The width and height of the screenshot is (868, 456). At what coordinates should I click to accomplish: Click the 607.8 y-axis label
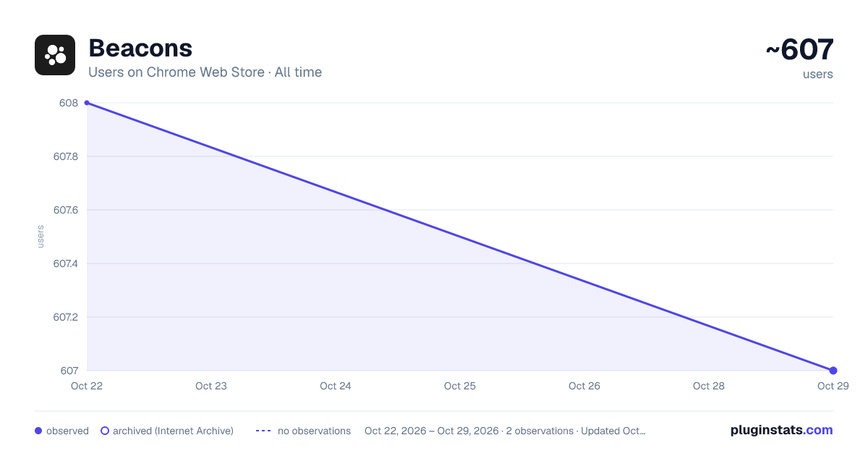click(66, 156)
